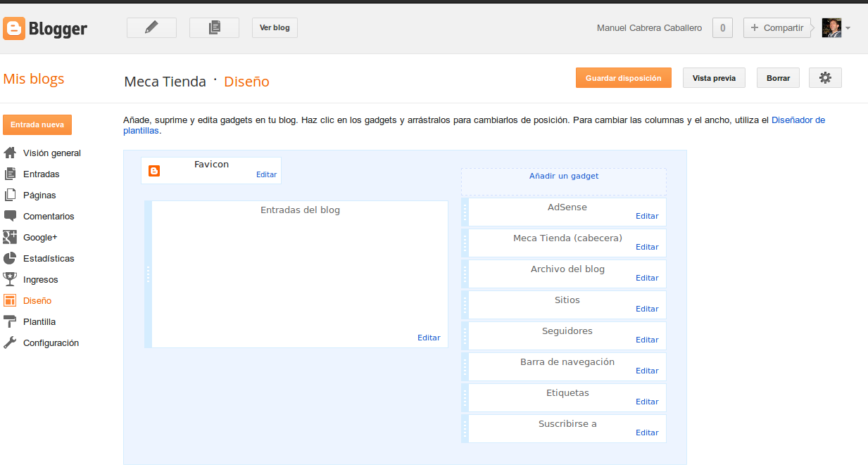Click the post list icon in top toolbar
868x474 pixels.
(x=214, y=27)
